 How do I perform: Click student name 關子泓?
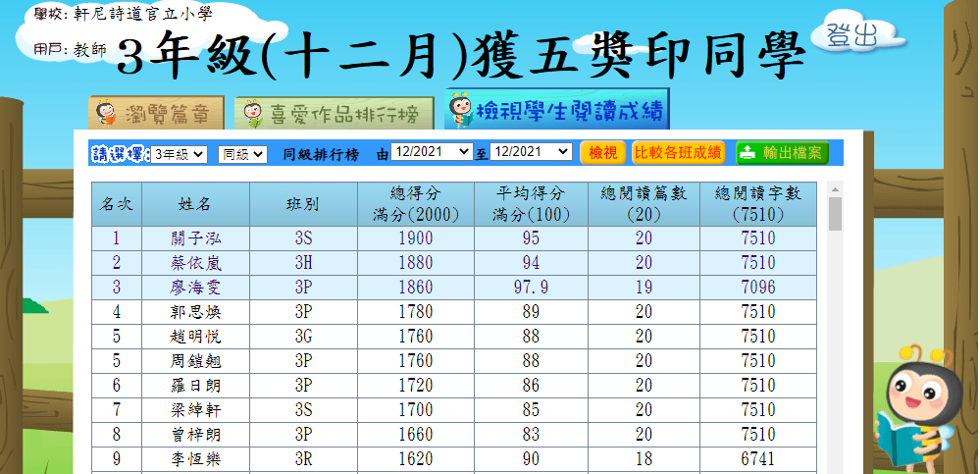pyautogui.click(x=195, y=238)
